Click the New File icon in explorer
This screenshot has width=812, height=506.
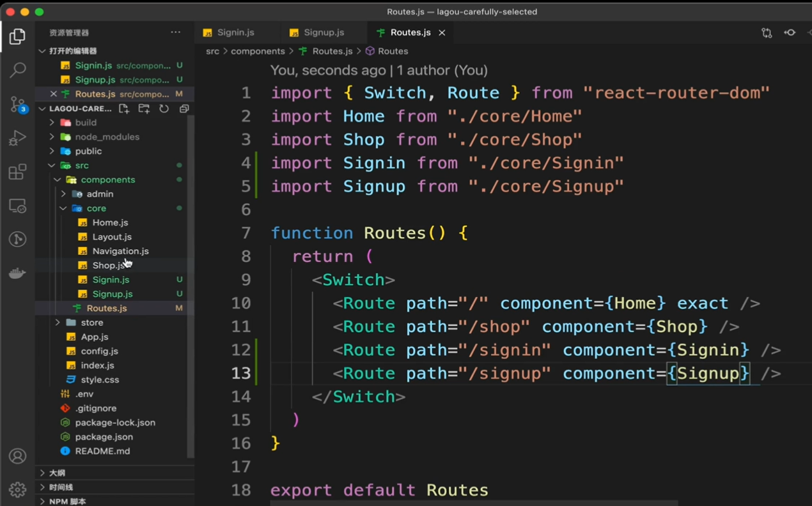pyautogui.click(x=124, y=109)
